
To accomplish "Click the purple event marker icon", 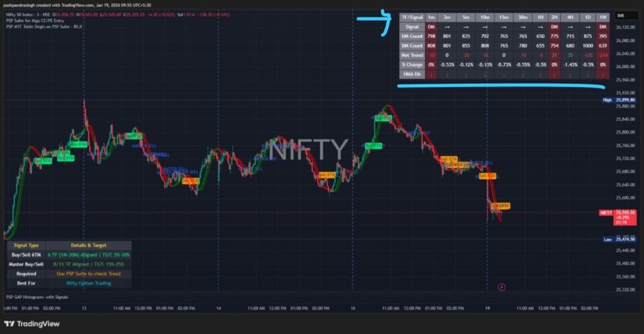I will click(501, 286).
